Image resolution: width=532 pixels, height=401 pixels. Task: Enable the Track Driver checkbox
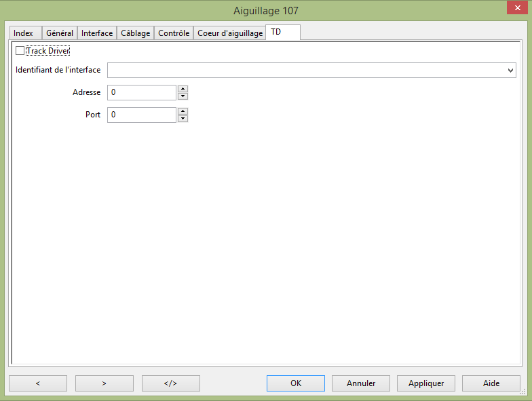pyautogui.click(x=20, y=51)
